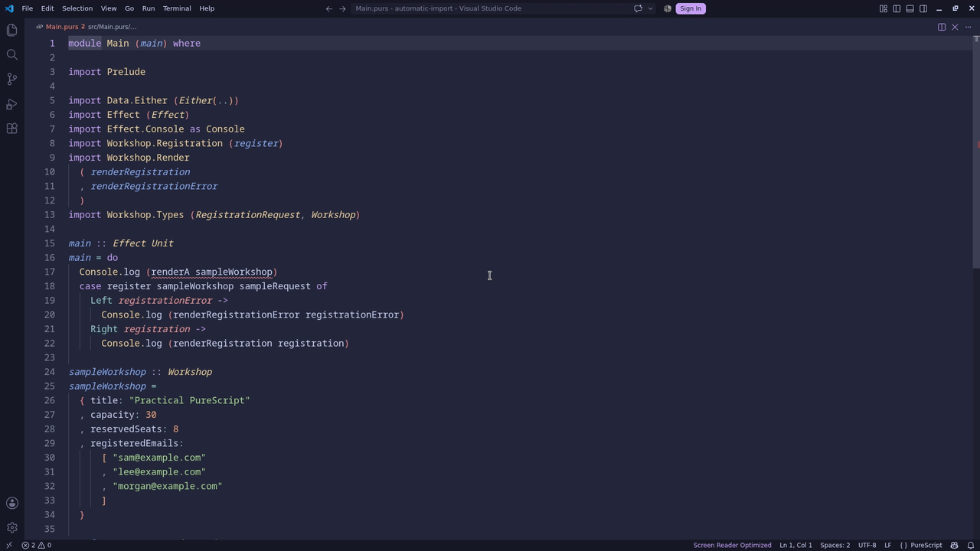Screen dimensions: 980x551
Task: Click the src/Main.purs breadcrumb path
Action: point(112,27)
